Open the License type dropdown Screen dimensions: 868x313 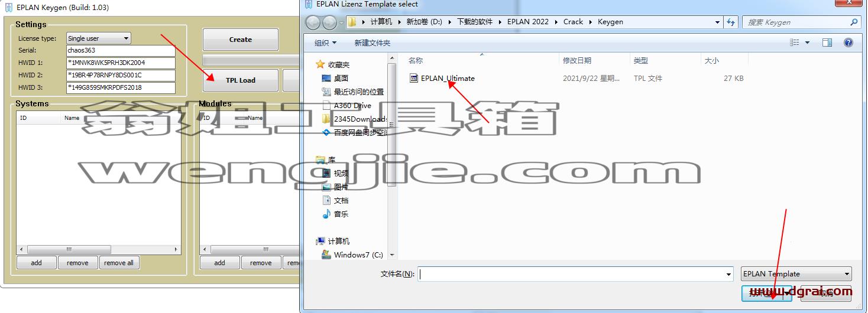(98, 38)
